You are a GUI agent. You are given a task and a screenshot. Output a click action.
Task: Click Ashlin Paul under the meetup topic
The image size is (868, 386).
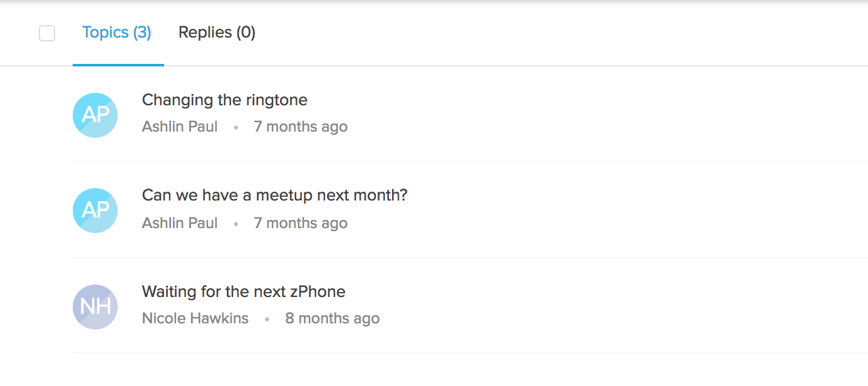click(180, 223)
